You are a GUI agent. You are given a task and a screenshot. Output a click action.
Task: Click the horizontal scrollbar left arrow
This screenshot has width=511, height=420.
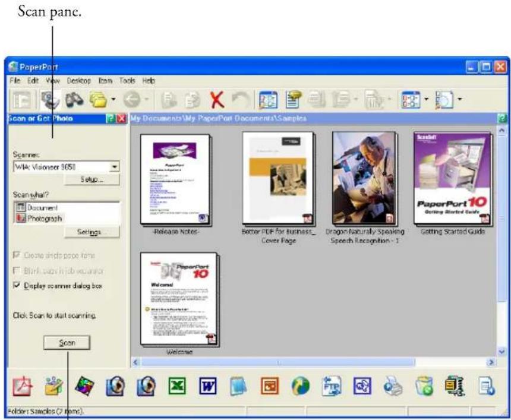coord(136,362)
